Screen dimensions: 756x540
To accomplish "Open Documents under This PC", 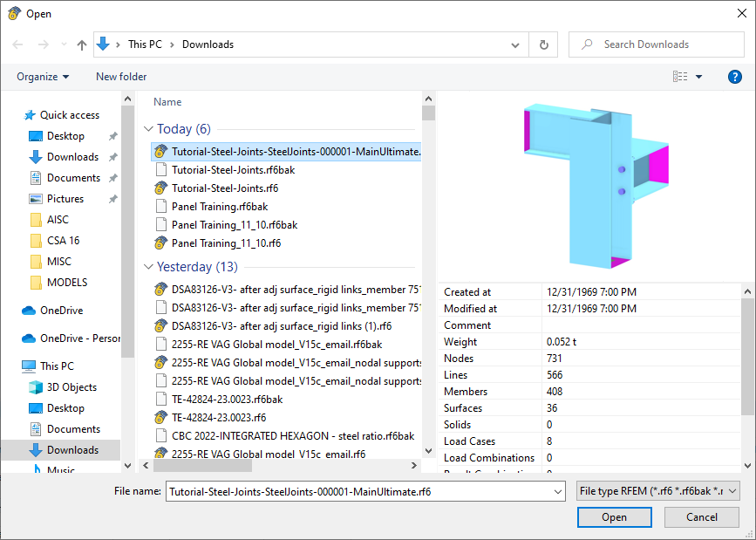I will pos(65,429).
